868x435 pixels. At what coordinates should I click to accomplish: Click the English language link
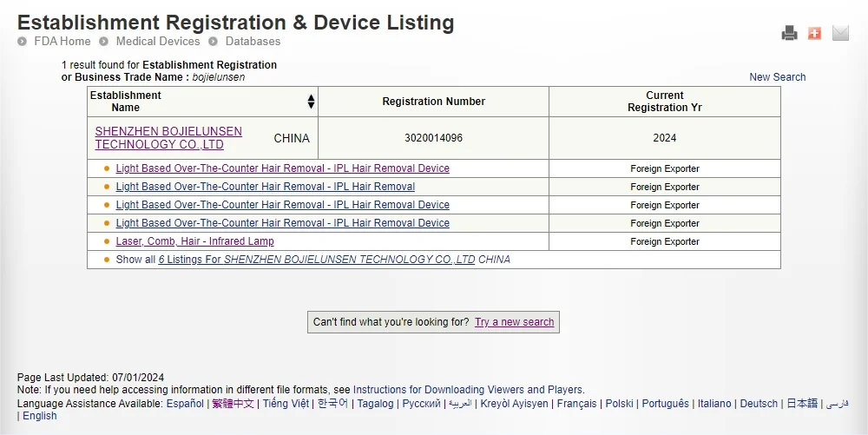[x=40, y=416]
